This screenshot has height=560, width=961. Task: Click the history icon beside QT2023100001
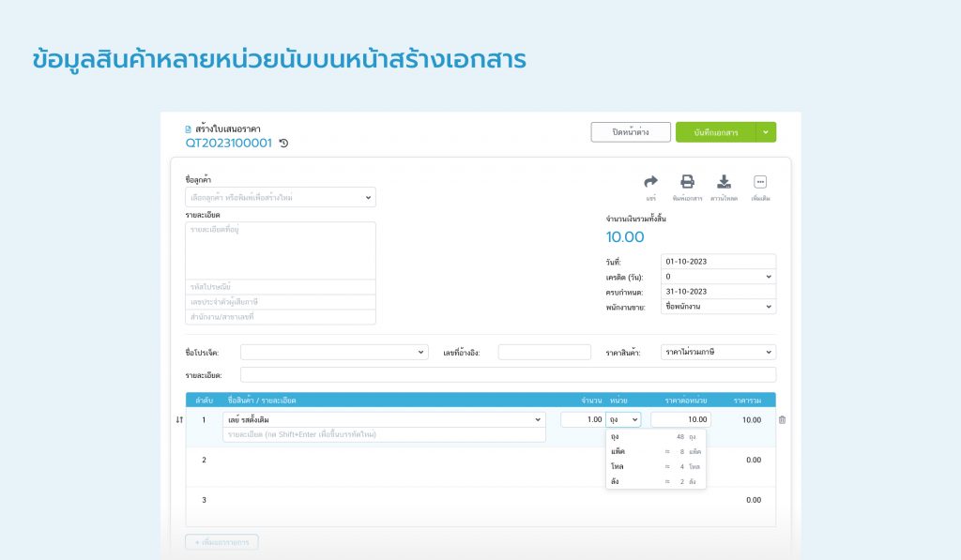coord(283,144)
